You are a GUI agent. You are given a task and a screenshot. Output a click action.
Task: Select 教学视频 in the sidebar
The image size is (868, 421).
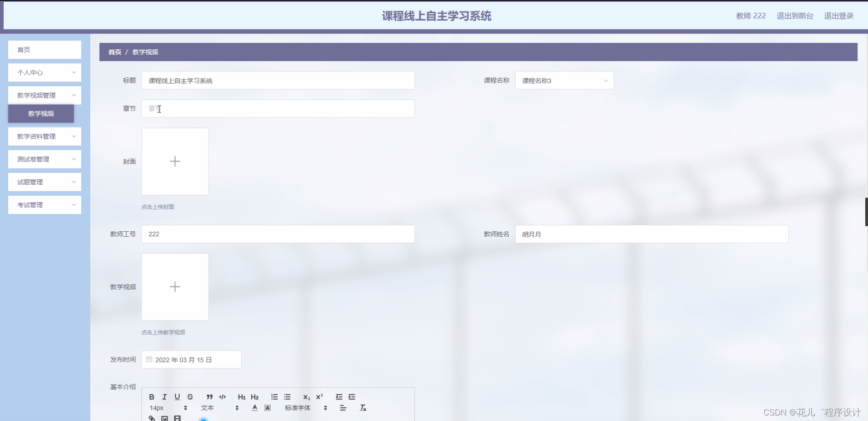(x=41, y=114)
